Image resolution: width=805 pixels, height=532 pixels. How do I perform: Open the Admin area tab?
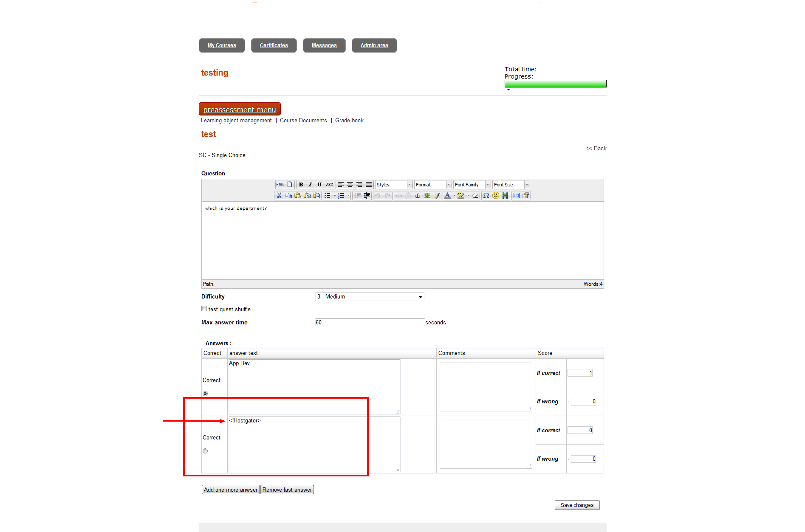pyautogui.click(x=374, y=45)
